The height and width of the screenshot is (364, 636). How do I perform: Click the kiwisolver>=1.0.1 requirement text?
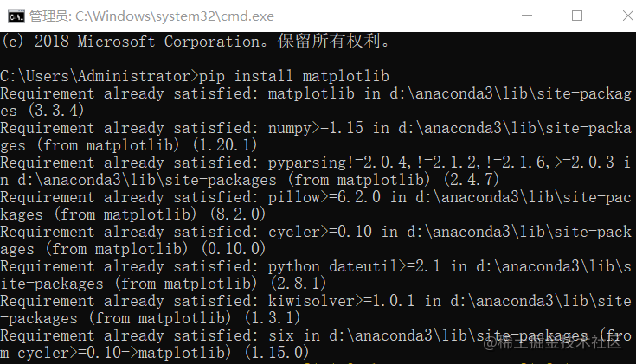tap(338, 301)
